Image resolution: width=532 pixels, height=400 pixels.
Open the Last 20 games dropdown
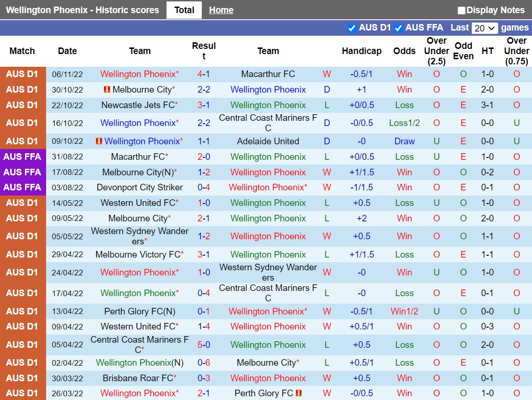tap(484, 28)
